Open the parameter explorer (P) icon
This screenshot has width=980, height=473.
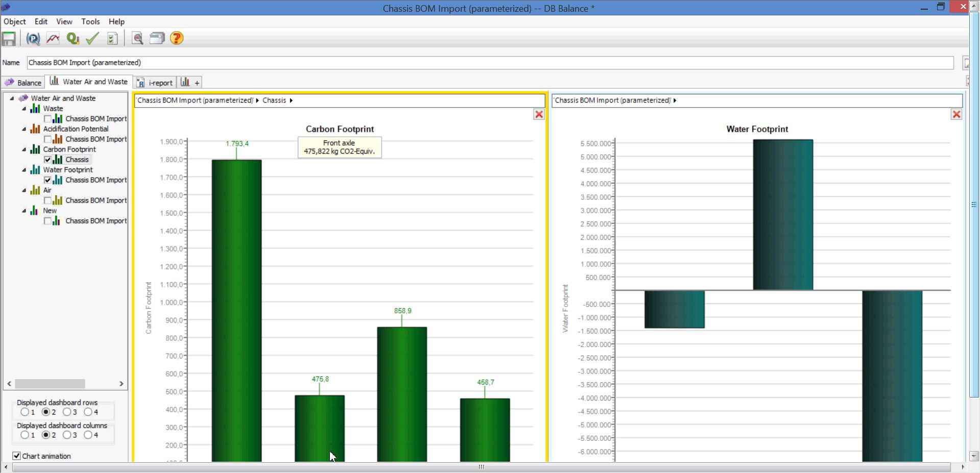click(33, 38)
